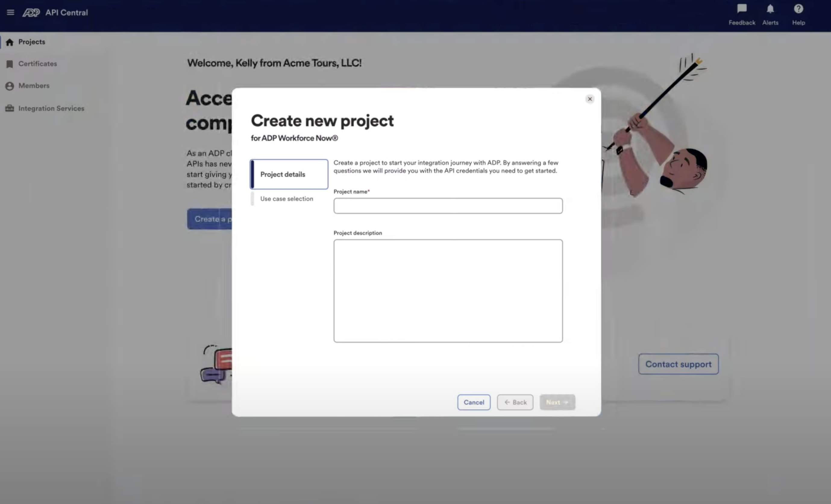
Task: Click the Create a project button behind dialog
Action: [209, 219]
